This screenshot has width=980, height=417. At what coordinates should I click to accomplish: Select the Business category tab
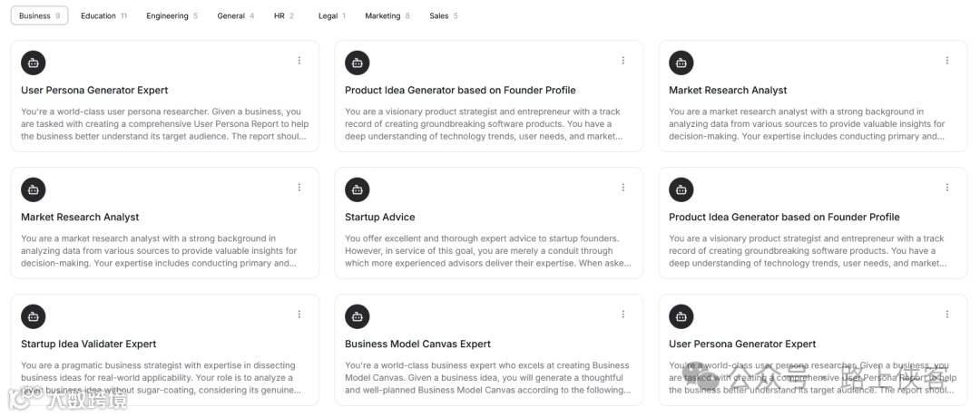[39, 15]
